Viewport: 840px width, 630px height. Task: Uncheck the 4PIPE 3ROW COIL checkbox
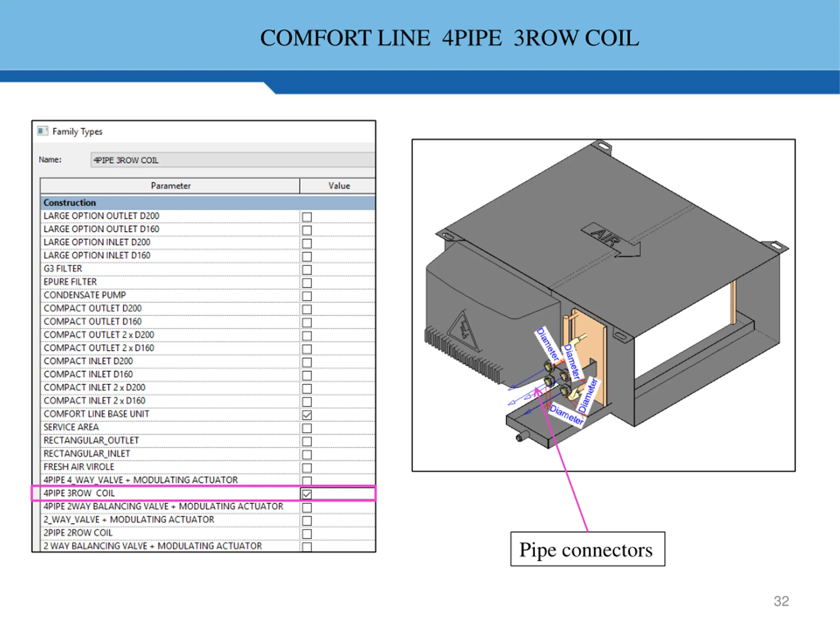(306, 494)
